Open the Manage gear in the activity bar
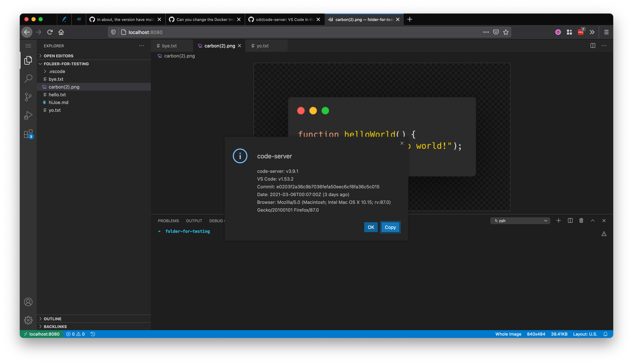 pyautogui.click(x=28, y=320)
